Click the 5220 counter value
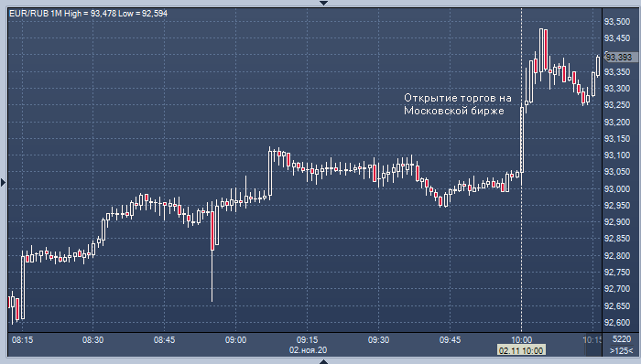The width and height of the screenshot is (641, 364). pos(622,339)
